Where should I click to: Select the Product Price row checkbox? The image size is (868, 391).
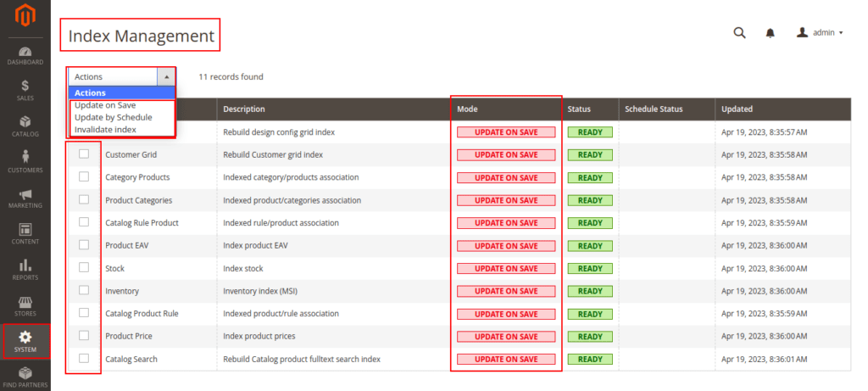click(84, 336)
